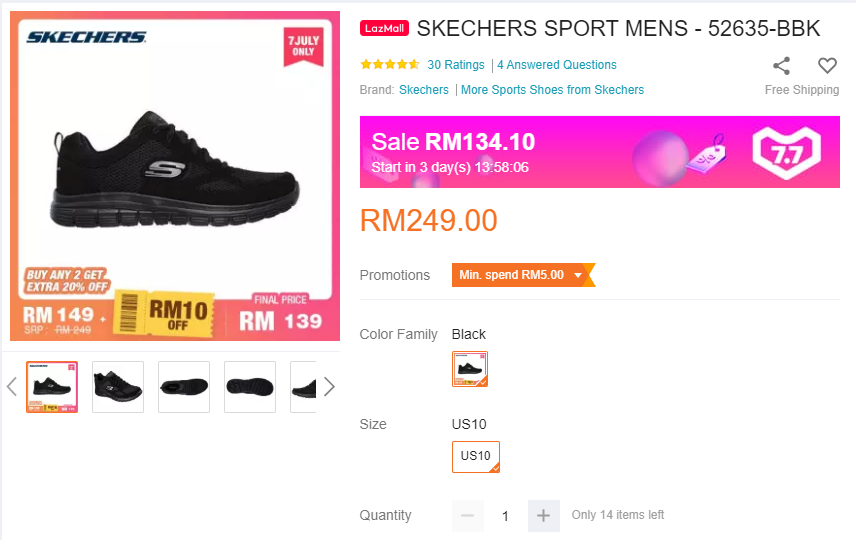
Task: Open the 4 Answered Questions link
Action: (x=557, y=65)
